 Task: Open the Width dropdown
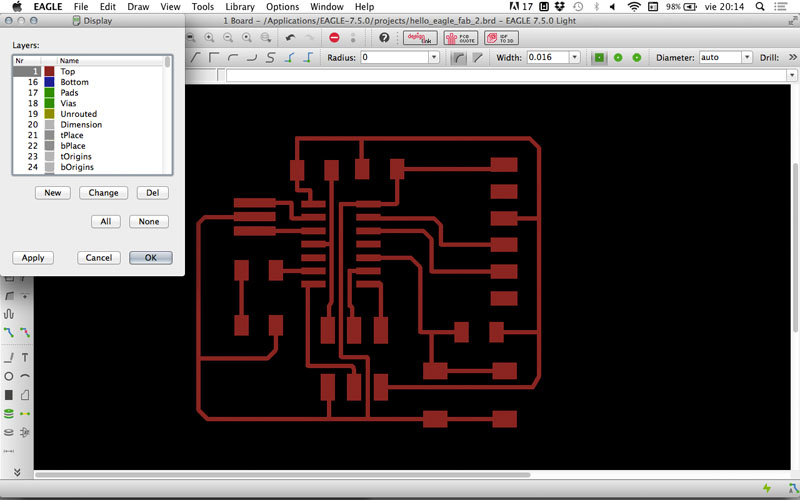[x=574, y=58]
